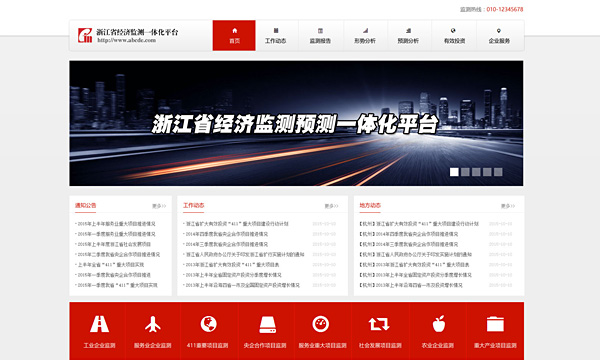Open the 形势分析 chart nav icon
This screenshot has height=360, width=600.
pyautogui.click(x=365, y=31)
